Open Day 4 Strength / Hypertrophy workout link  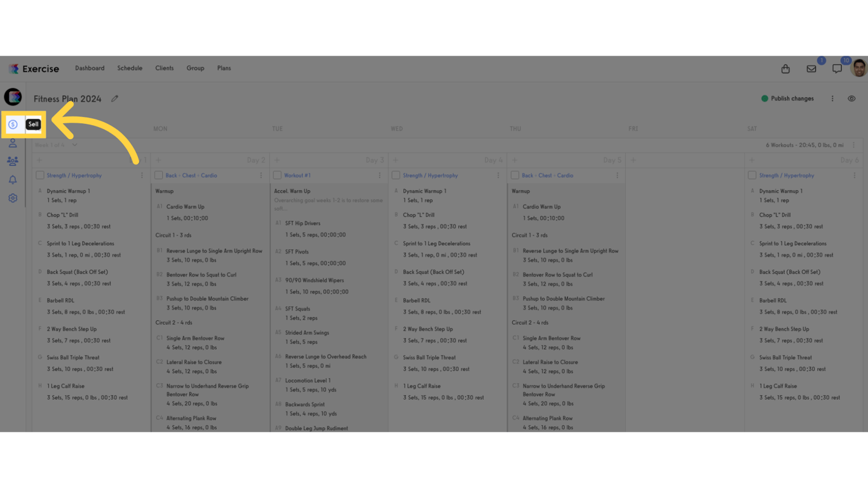click(x=430, y=175)
